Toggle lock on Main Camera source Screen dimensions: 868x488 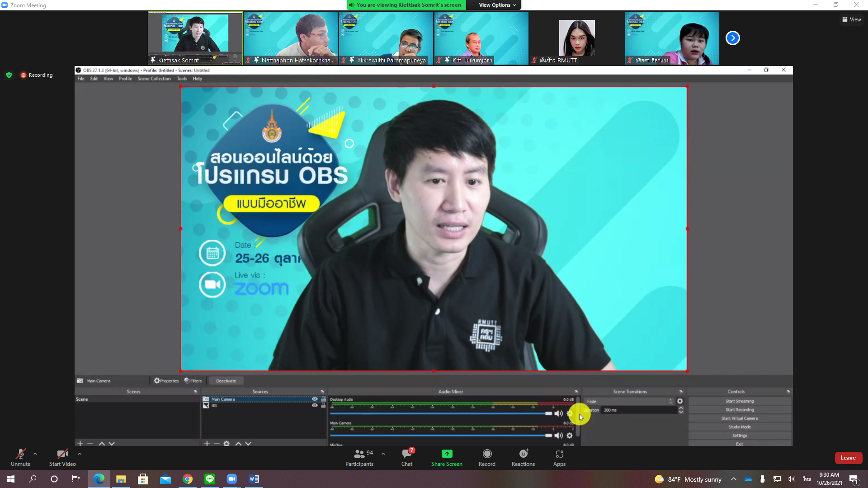click(x=323, y=399)
